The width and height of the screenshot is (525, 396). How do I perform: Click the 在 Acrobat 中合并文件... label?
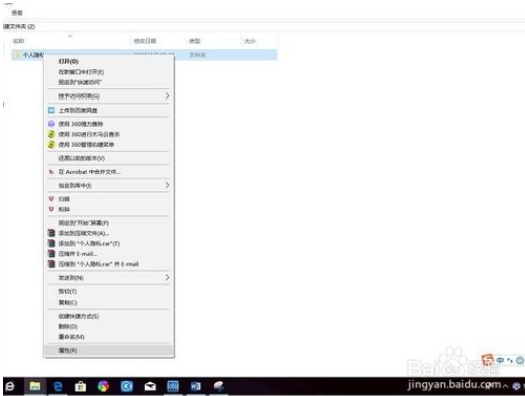[90, 172]
